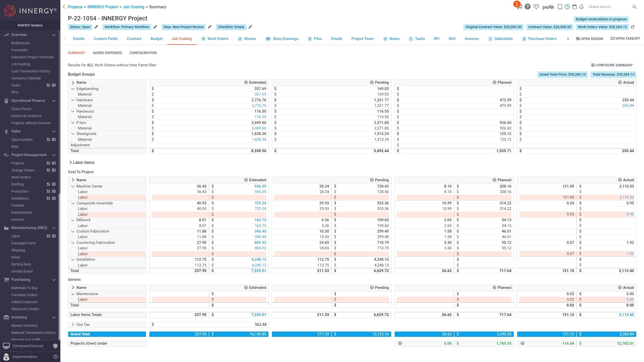Click the Global Search input field
644x362 pixels.
[609, 7]
